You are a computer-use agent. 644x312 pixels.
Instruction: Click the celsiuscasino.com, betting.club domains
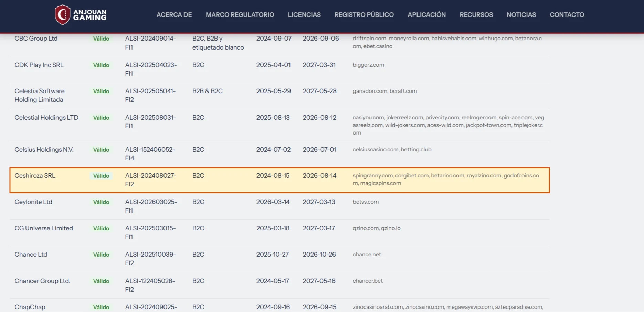pyautogui.click(x=392, y=150)
